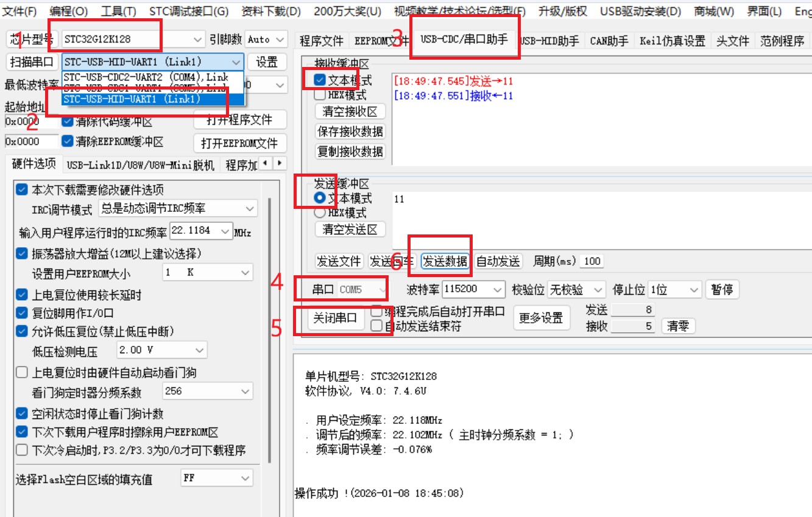Open the 停止位 dropdown
The width and height of the screenshot is (812, 517).
tap(693, 289)
